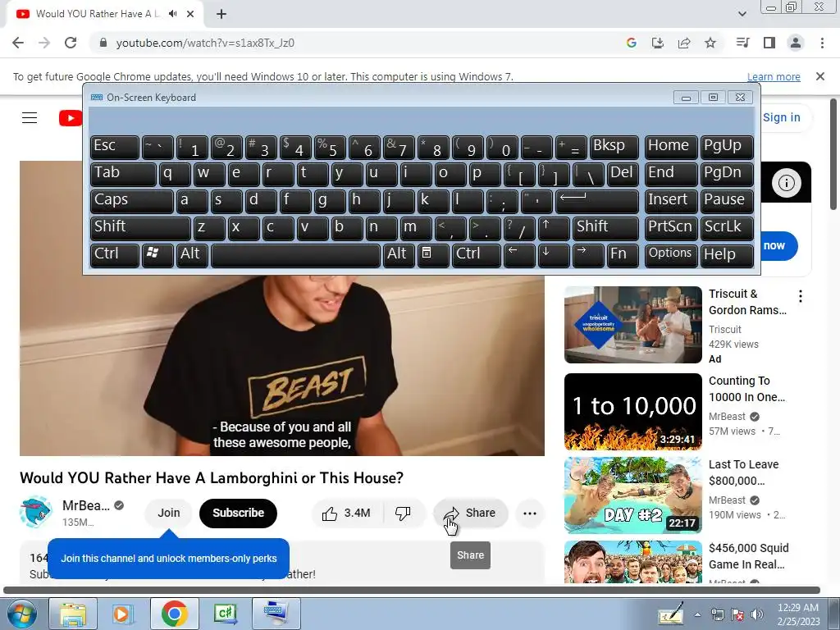
Task: Open Chrome three-dot menu
Action: pos(822,43)
